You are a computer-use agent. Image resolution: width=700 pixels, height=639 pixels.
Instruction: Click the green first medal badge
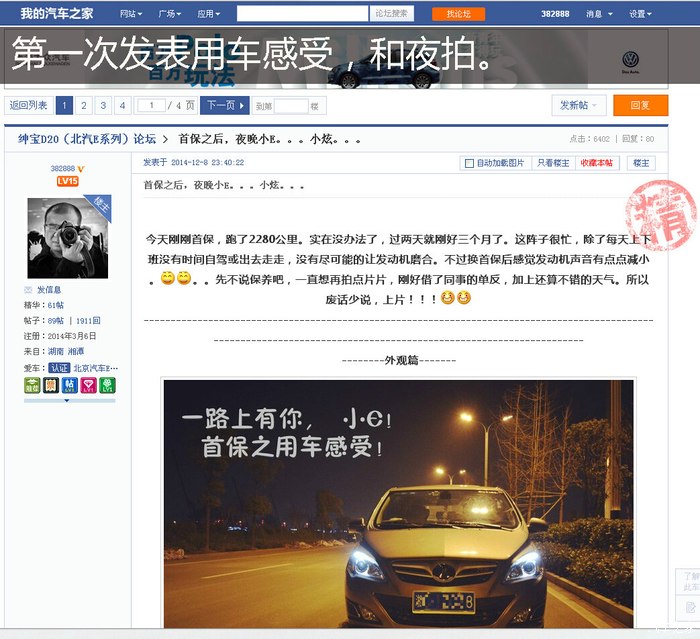31,385
